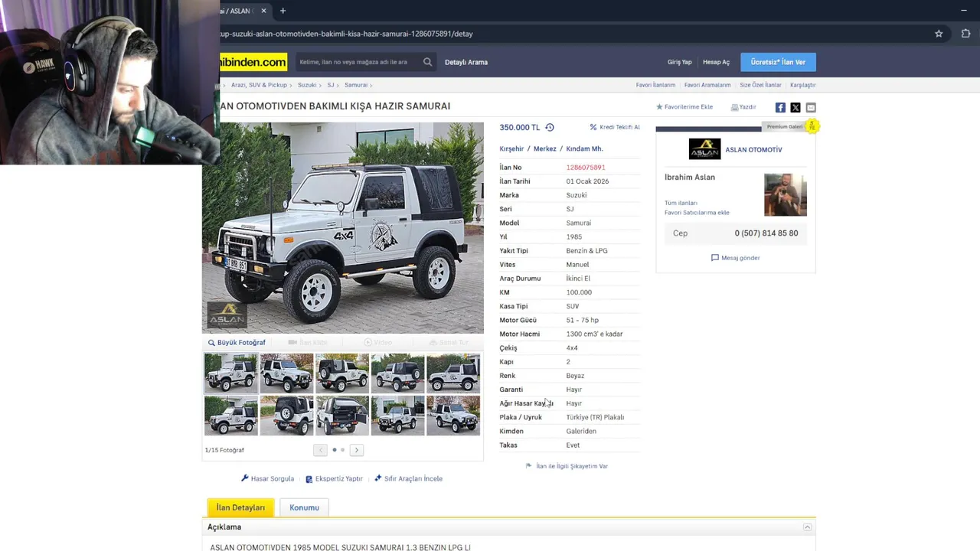Click Merkez district link
Screen dimensions: 980x551
pos(545,148)
